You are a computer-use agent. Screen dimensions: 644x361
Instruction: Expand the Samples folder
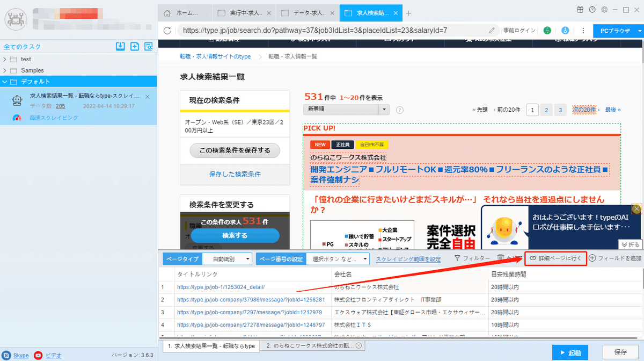pyautogui.click(x=5, y=70)
